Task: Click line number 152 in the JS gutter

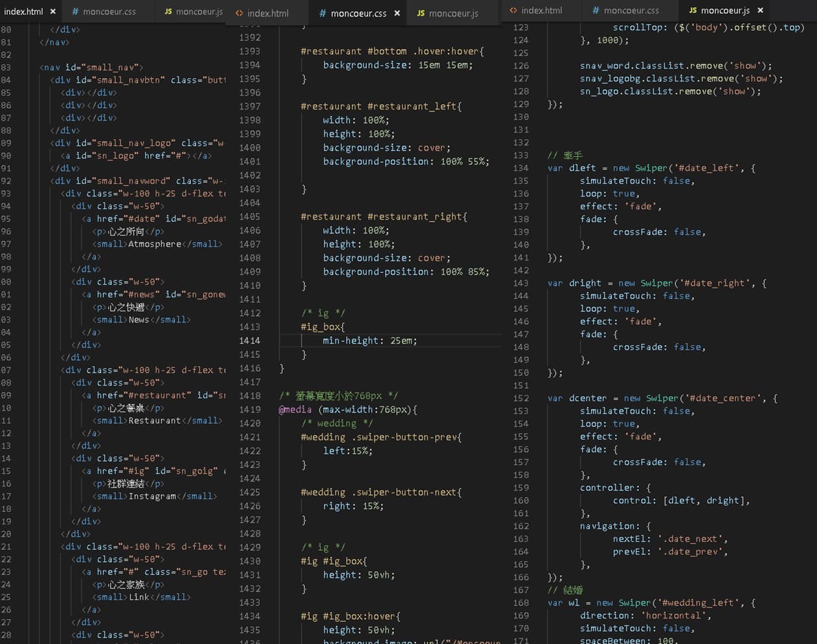Action: click(x=521, y=398)
